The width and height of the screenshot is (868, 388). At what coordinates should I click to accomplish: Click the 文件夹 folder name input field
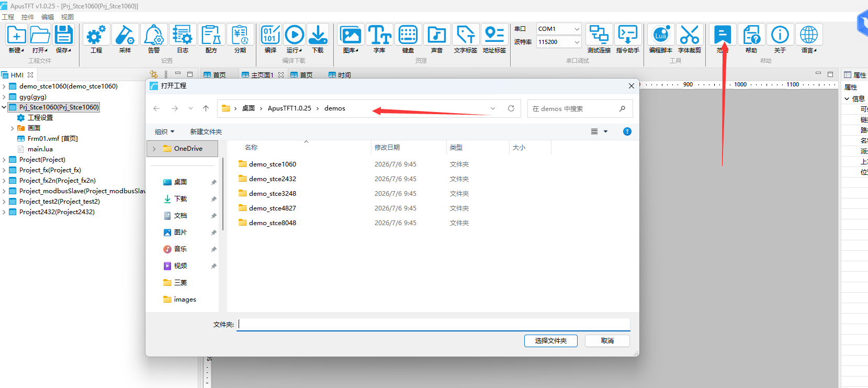click(434, 325)
